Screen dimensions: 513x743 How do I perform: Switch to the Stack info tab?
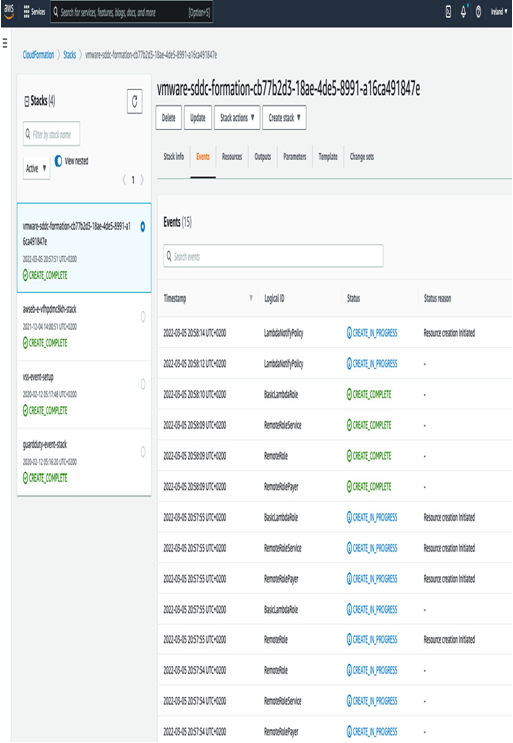point(173,156)
